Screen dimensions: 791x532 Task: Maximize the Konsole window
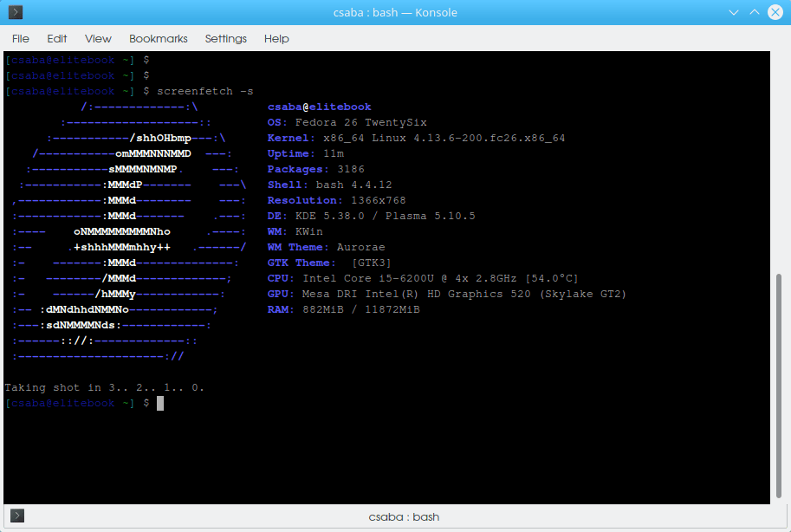(754, 12)
